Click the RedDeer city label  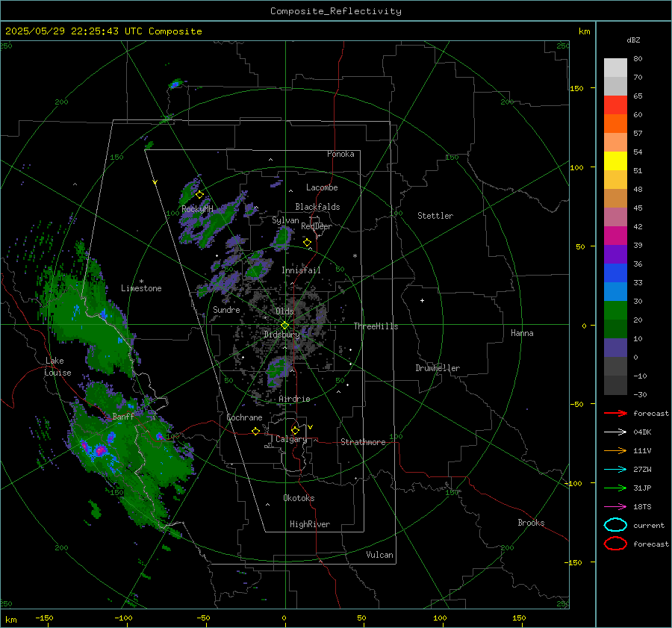tap(317, 226)
